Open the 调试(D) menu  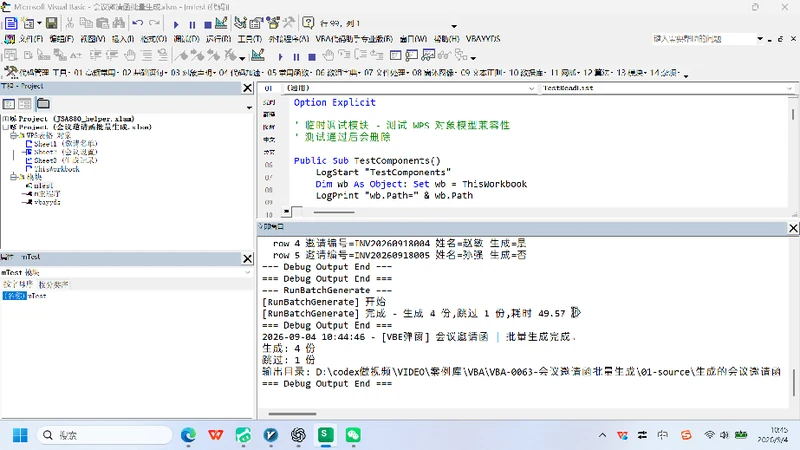(x=186, y=39)
